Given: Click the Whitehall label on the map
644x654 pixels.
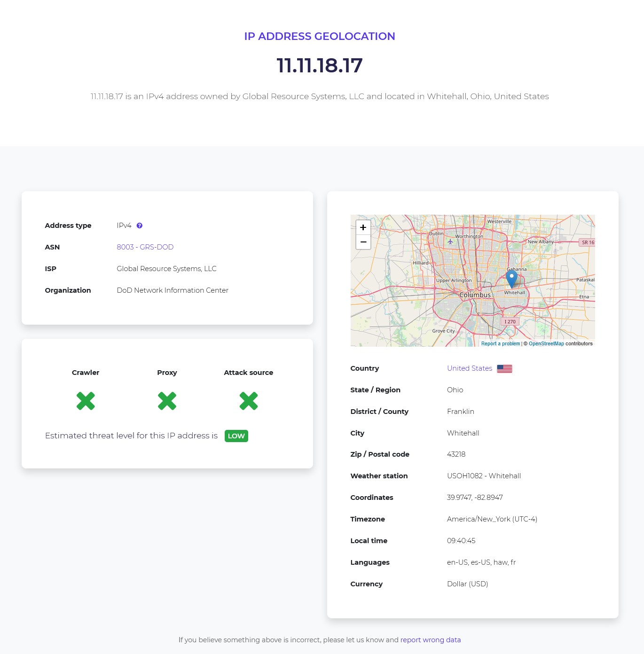Looking at the screenshot, I should 515,292.
